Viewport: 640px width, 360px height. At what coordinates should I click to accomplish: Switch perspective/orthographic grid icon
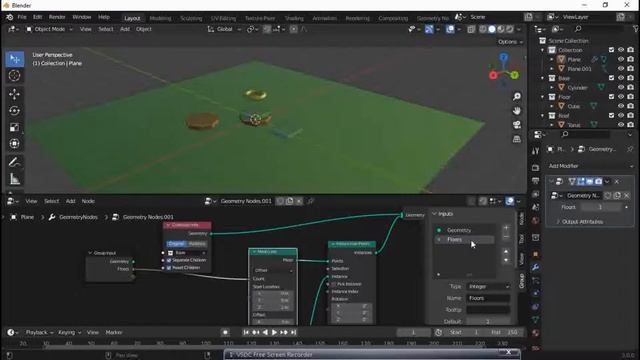[517, 139]
